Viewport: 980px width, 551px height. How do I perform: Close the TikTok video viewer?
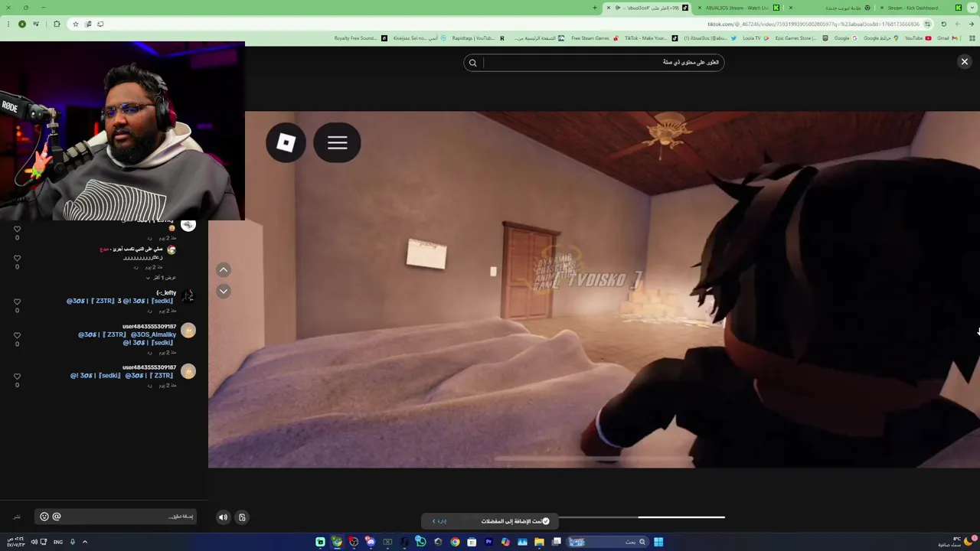tap(964, 62)
